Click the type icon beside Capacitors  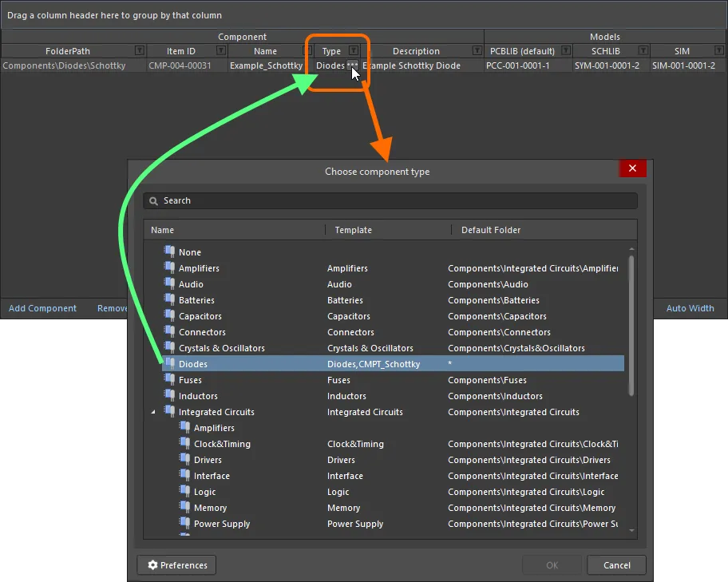169,316
